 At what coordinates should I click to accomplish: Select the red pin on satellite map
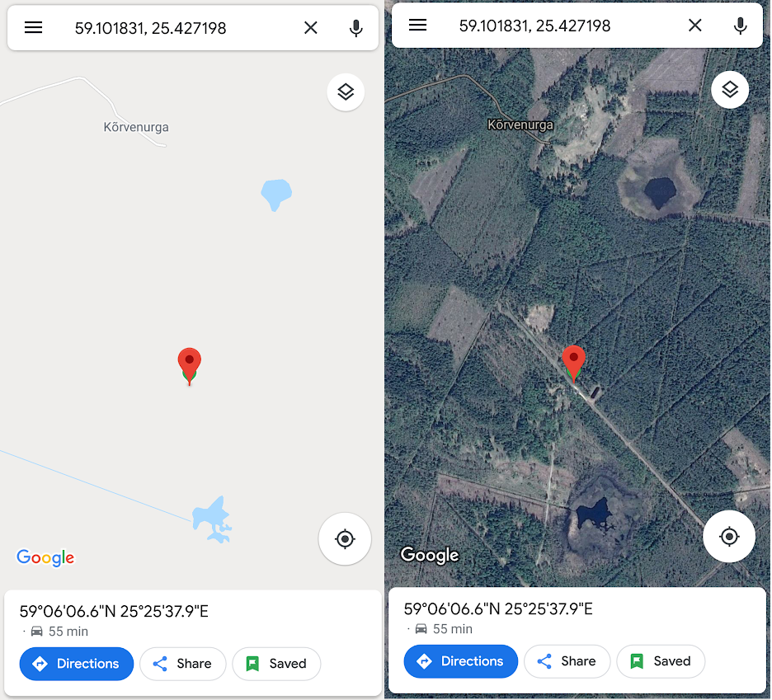[x=573, y=364]
